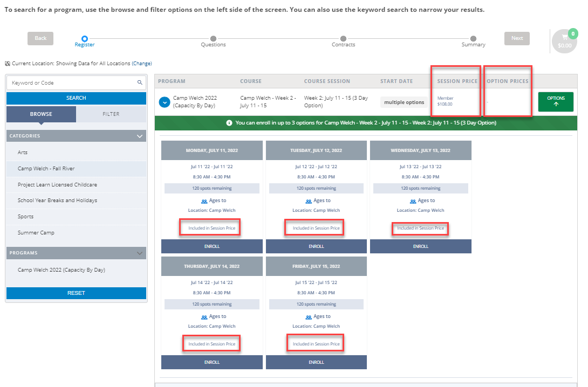
Task: Click the Keyword or Code input field
Action: pyautogui.click(x=70, y=82)
